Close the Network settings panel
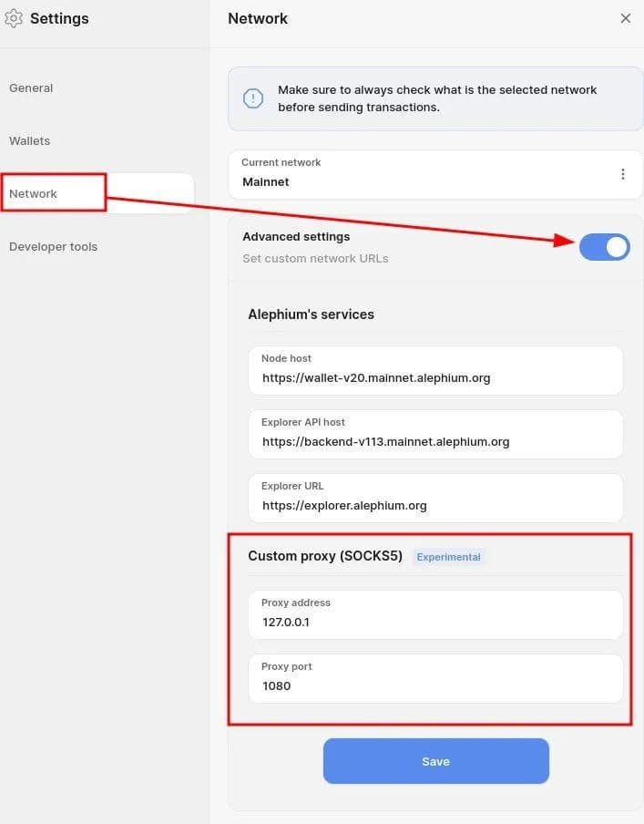This screenshot has width=644, height=824. point(626,18)
